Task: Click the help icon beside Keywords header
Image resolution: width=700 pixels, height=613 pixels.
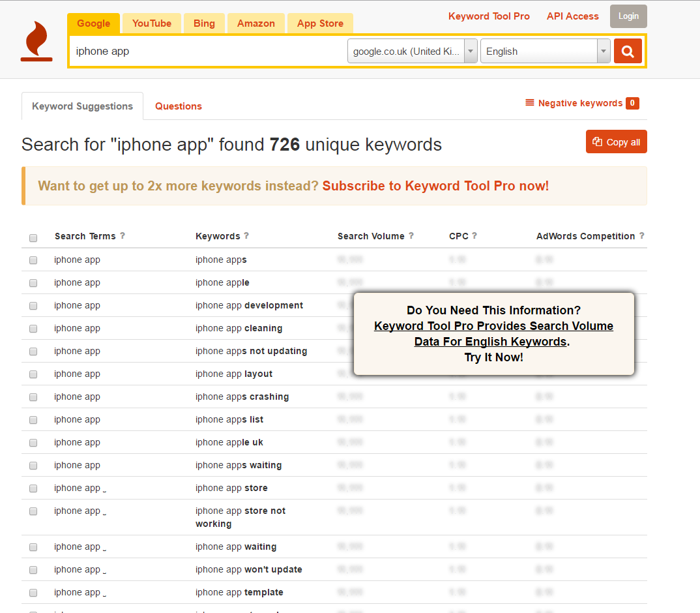Action: 246,235
